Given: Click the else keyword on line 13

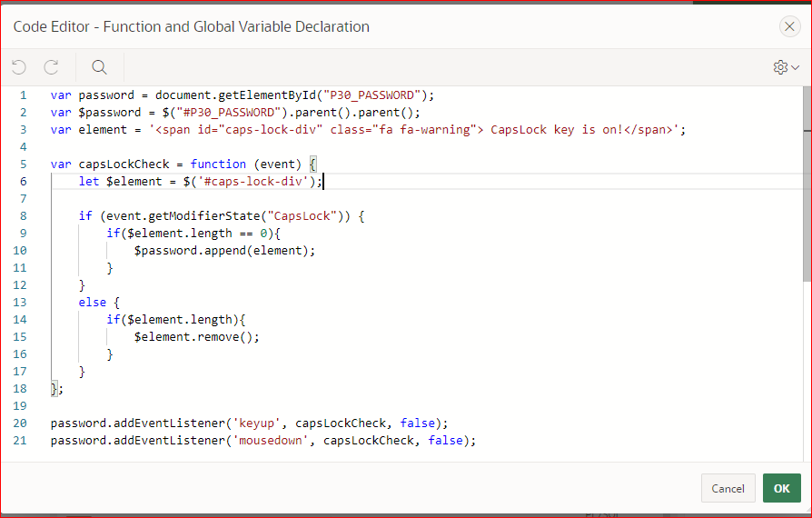Looking at the screenshot, I should tap(92, 303).
